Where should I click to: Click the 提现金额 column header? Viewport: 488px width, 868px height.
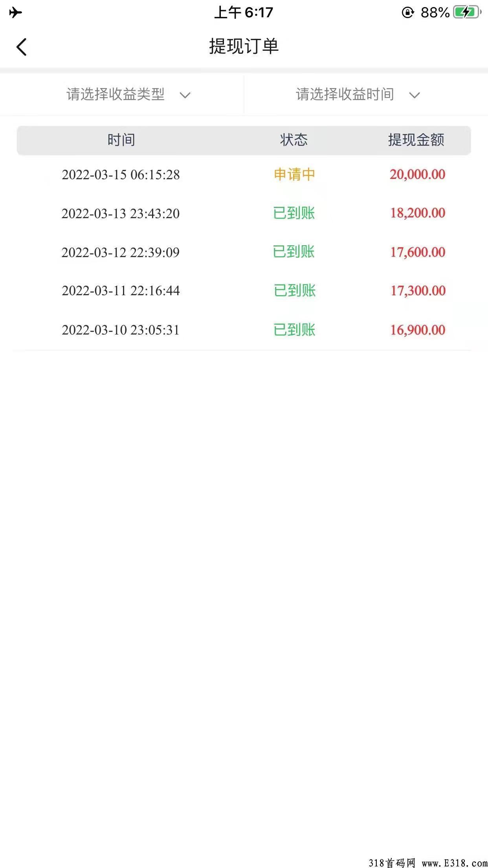[x=416, y=140]
